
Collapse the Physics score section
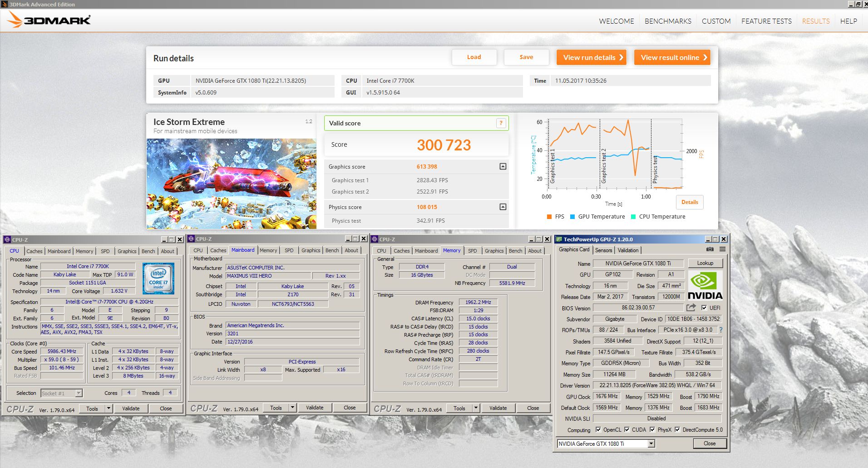point(503,207)
